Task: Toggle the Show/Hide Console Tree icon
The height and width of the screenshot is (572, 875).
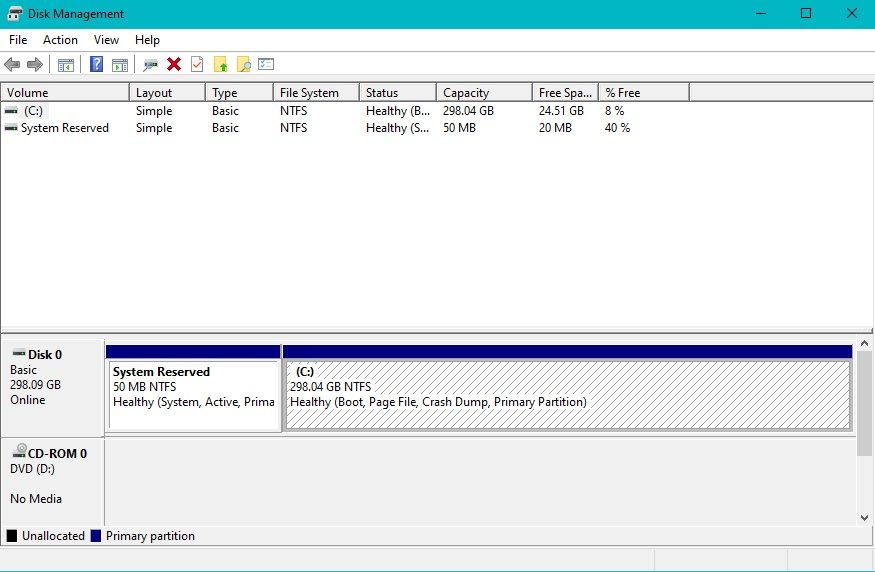Action: [x=66, y=64]
